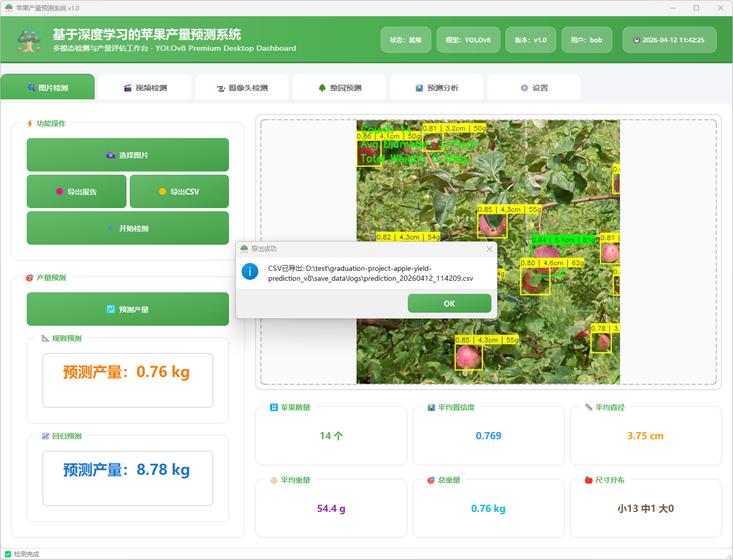Click the clock icon beside the timestamp
The width and height of the screenshot is (733, 560).
coord(636,40)
